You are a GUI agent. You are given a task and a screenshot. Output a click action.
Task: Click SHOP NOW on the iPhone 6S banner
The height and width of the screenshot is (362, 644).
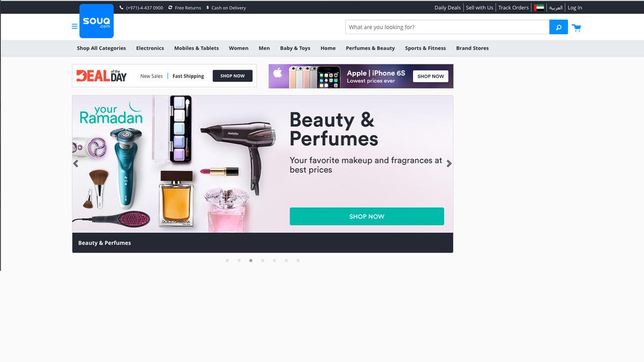click(430, 76)
